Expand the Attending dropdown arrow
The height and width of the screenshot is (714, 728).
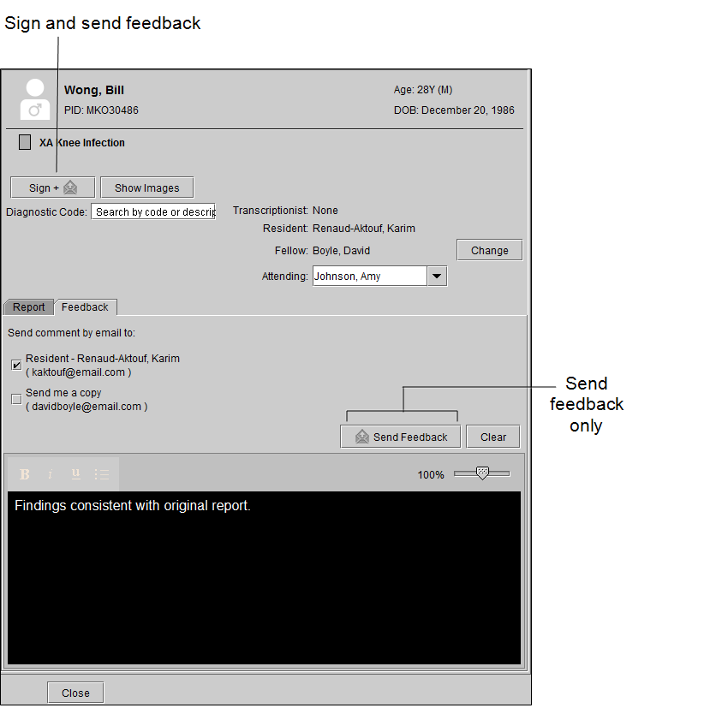coord(437,277)
